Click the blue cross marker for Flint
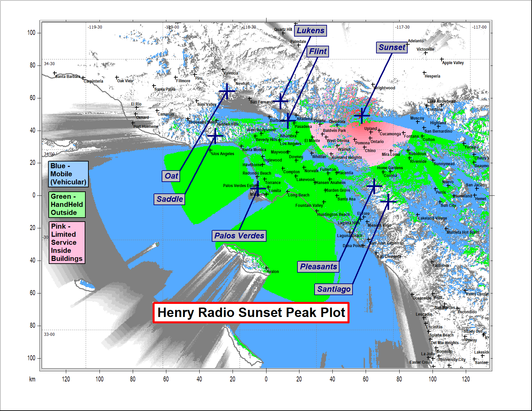532x411 pixels. tap(288, 121)
